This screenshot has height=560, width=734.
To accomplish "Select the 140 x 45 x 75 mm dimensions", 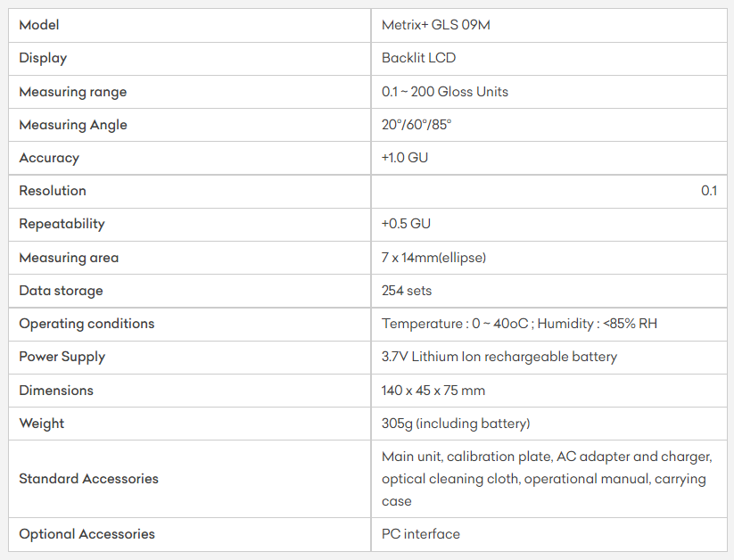I will pyautogui.click(x=433, y=391).
